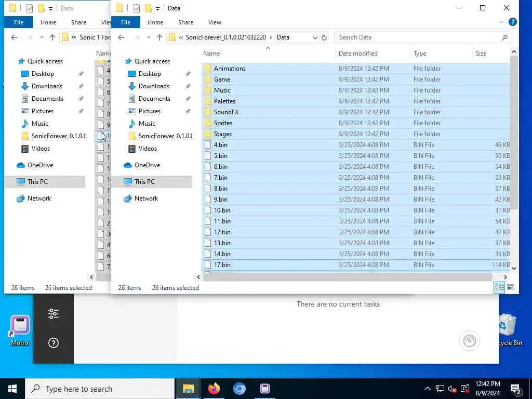532x399 pixels.
Task: Open recent locations dropdown in front window
Action: (149, 37)
